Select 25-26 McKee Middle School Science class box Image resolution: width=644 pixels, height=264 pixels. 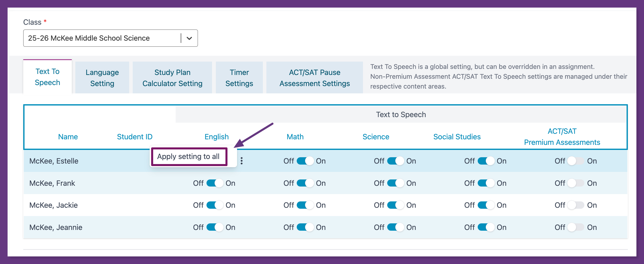[101, 38]
